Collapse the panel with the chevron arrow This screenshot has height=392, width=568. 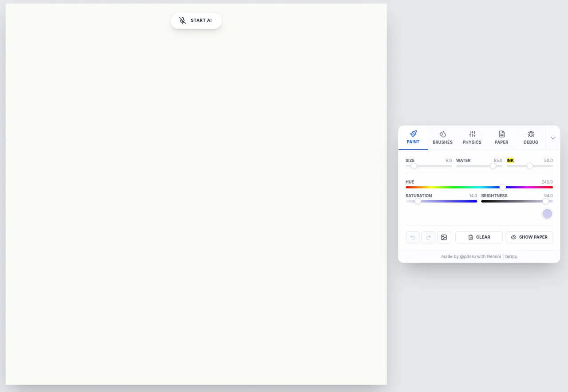(x=553, y=138)
